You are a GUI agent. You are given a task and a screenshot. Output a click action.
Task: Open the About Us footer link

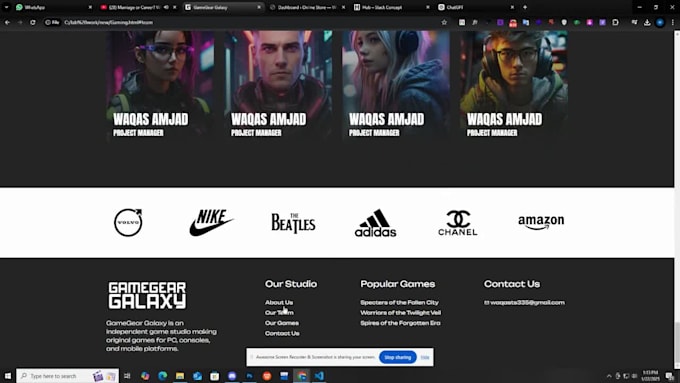[x=279, y=302]
